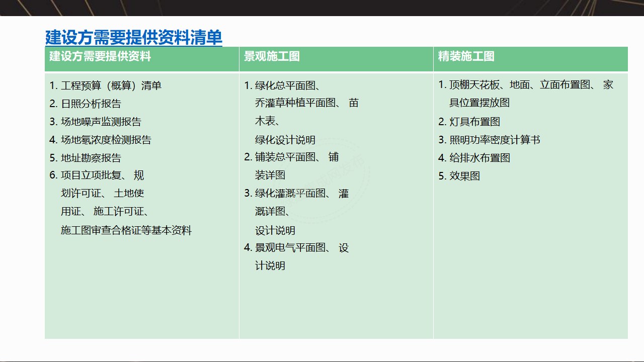Click the line 划许可证、土地使

point(103,193)
